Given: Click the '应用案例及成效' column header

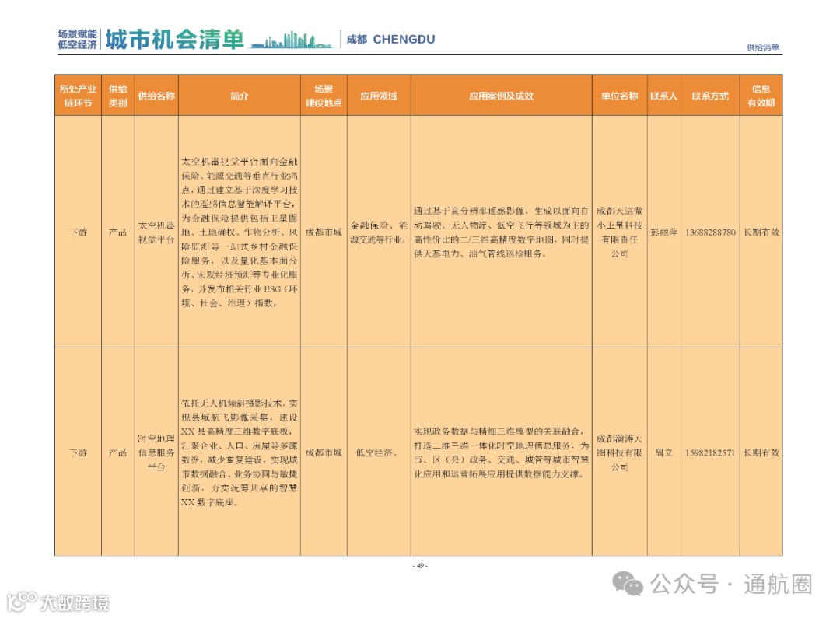Looking at the screenshot, I should (502, 96).
